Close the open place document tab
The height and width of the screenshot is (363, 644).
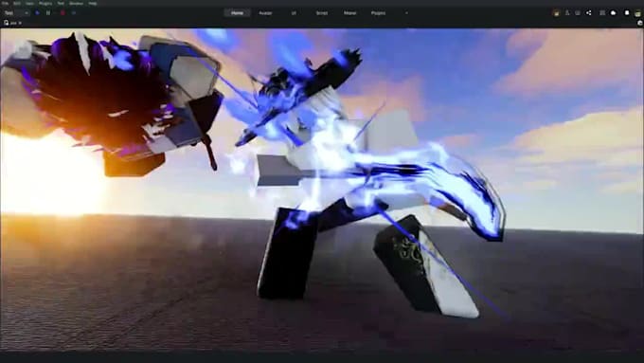(x=20, y=23)
